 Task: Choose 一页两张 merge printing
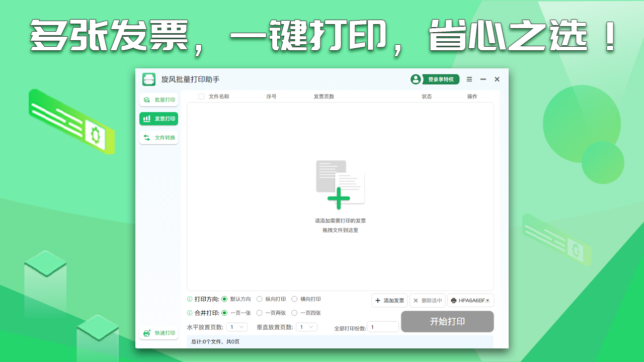coord(260,312)
